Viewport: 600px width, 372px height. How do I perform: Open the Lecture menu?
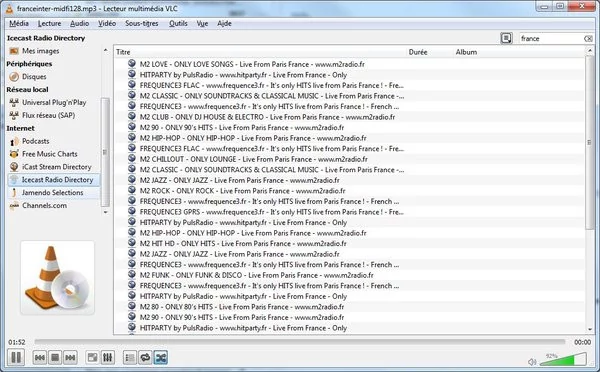click(49, 23)
